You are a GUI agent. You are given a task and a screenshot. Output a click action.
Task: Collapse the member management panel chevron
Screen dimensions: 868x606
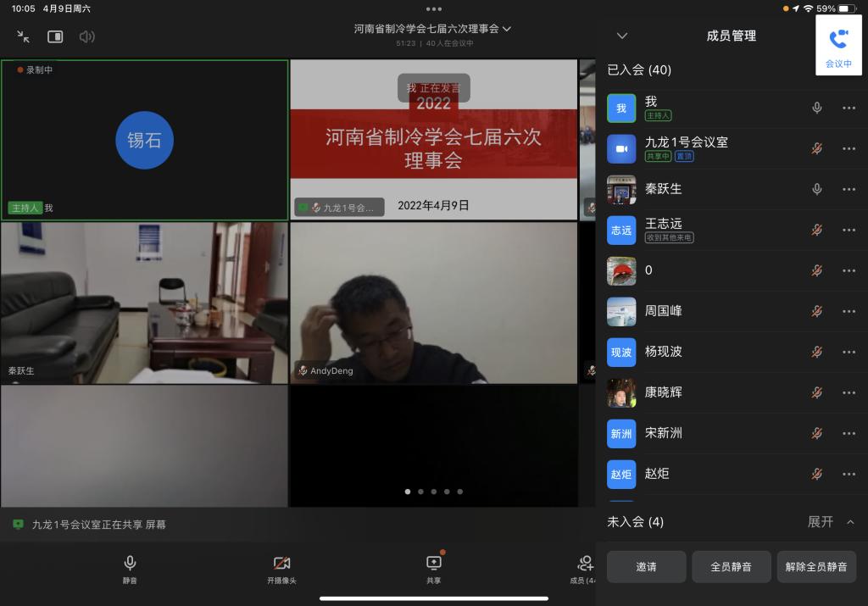pos(622,36)
